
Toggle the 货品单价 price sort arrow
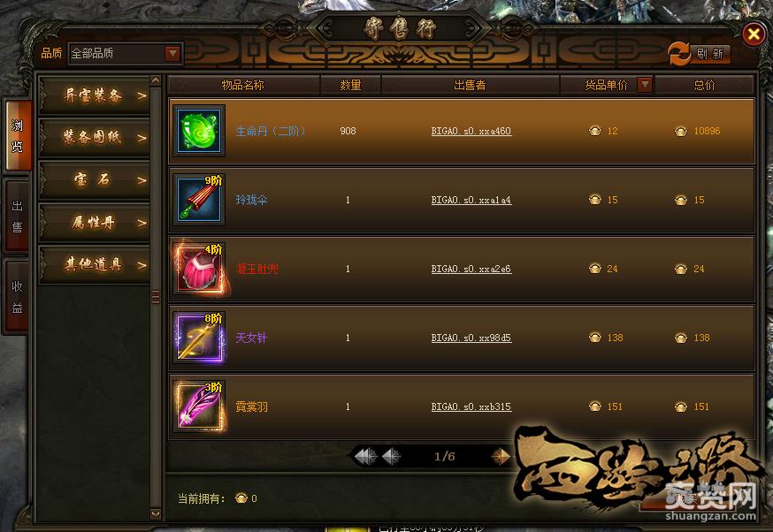645,85
